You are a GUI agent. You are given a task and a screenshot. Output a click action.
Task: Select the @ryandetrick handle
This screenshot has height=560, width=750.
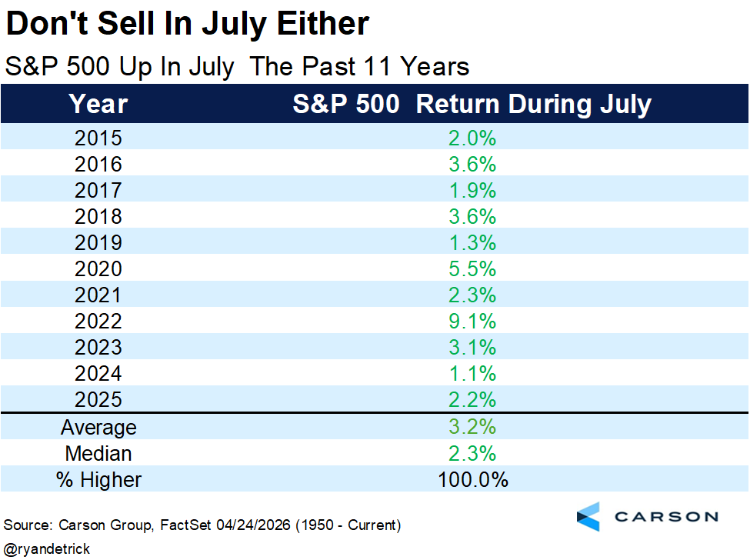coord(47,549)
